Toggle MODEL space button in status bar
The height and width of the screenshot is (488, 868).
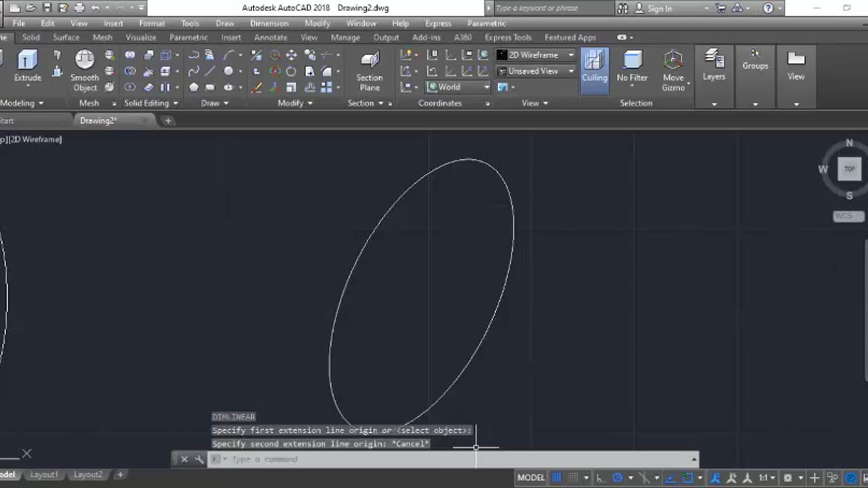[531, 478]
